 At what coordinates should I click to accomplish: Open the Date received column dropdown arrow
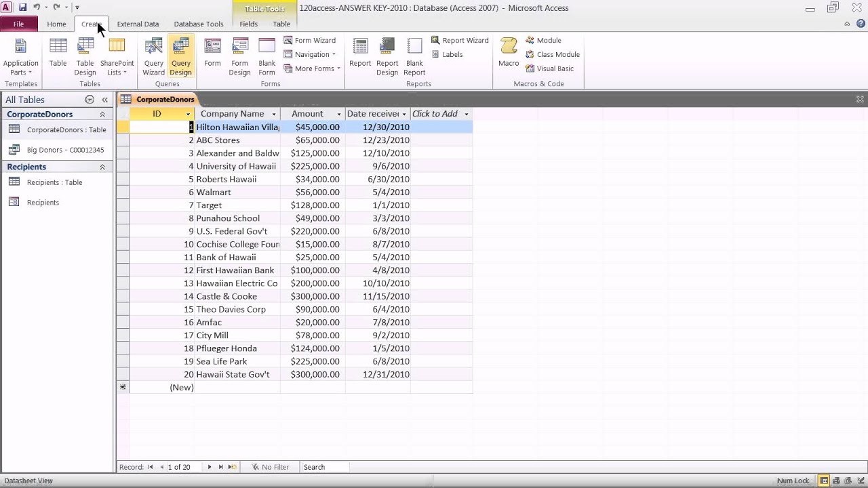(404, 114)
